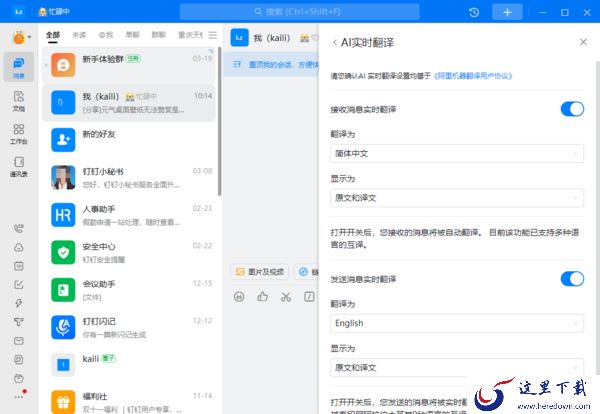Viewport: 600px width, 414px height.
Task: Click the translation panel vertical scrollbar
Action: click(x=598, y=218)
